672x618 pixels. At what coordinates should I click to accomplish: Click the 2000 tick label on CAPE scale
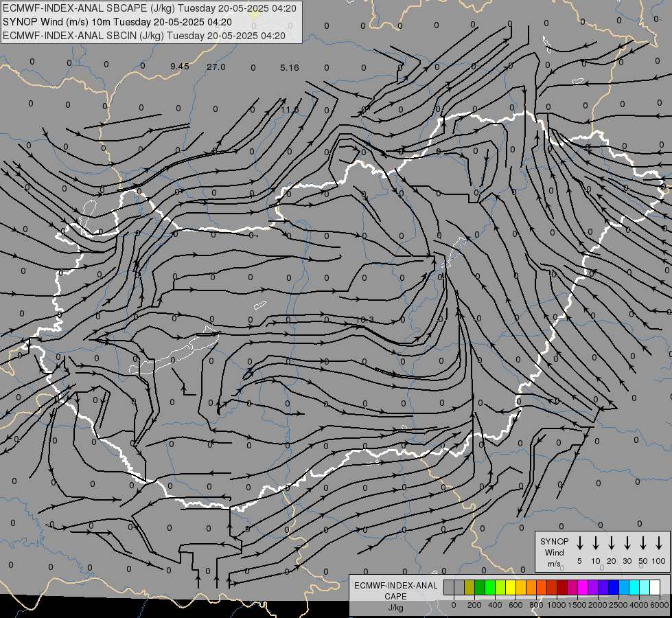tap(597, 605)
